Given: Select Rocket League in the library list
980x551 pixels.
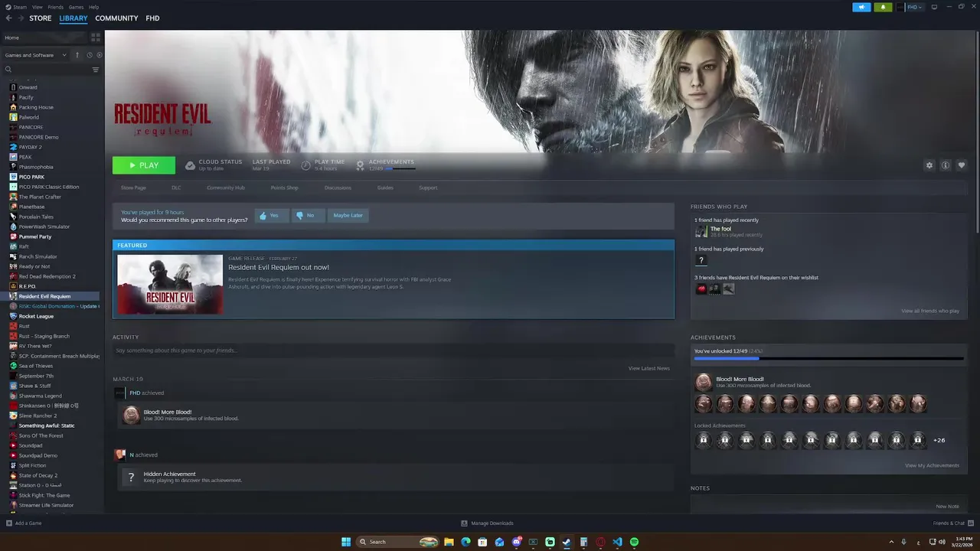Looking at the screenshot, I should (36, 316).
